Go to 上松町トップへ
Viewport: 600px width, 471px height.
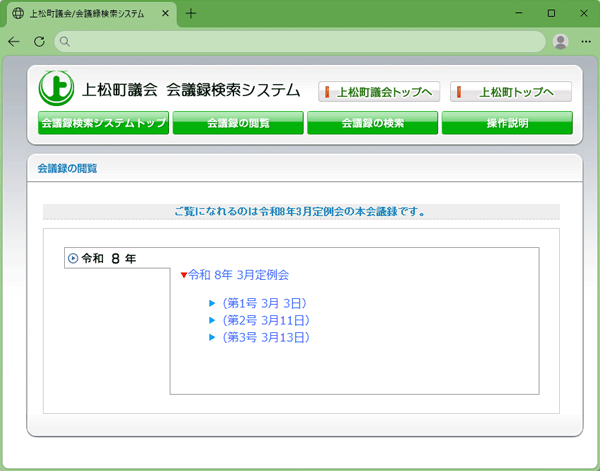[511, 92]
